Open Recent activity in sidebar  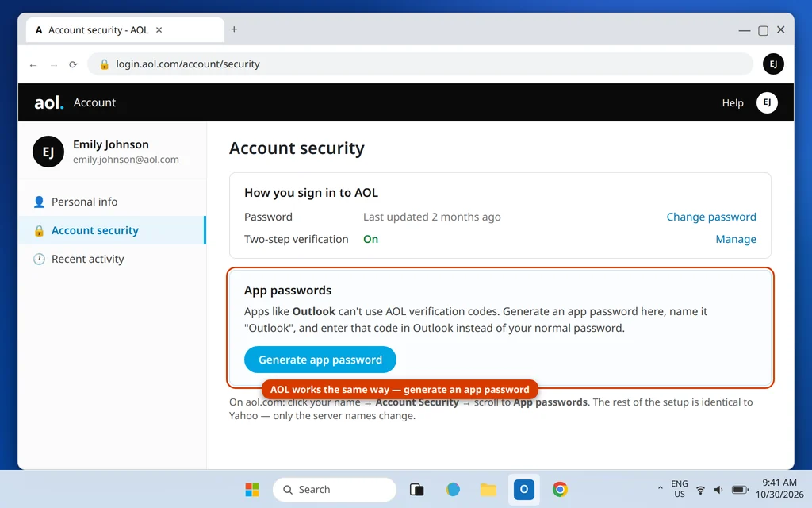113,259
